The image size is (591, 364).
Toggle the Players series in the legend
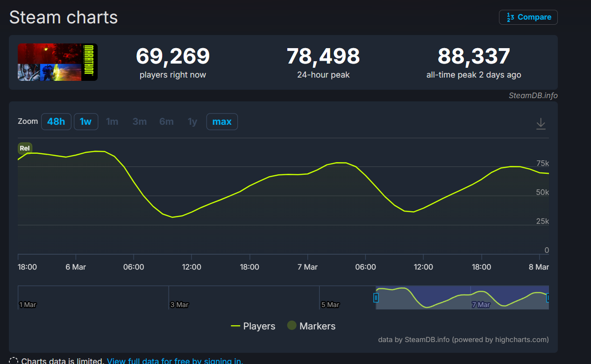[253, 326]
